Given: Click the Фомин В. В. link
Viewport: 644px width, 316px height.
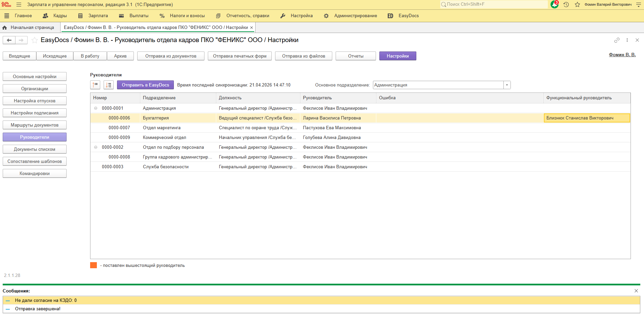Looking at the screenshot, I should [622, 55].
